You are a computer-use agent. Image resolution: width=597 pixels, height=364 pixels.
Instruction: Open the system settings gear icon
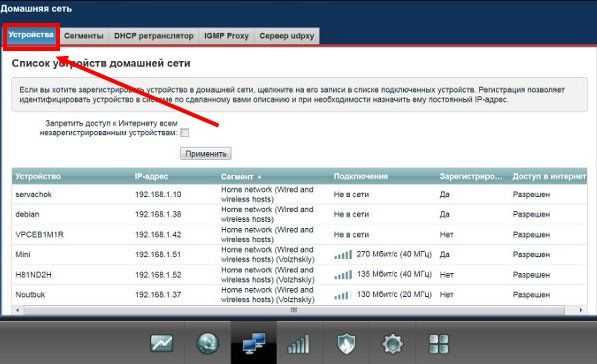[x=392, y=344]
